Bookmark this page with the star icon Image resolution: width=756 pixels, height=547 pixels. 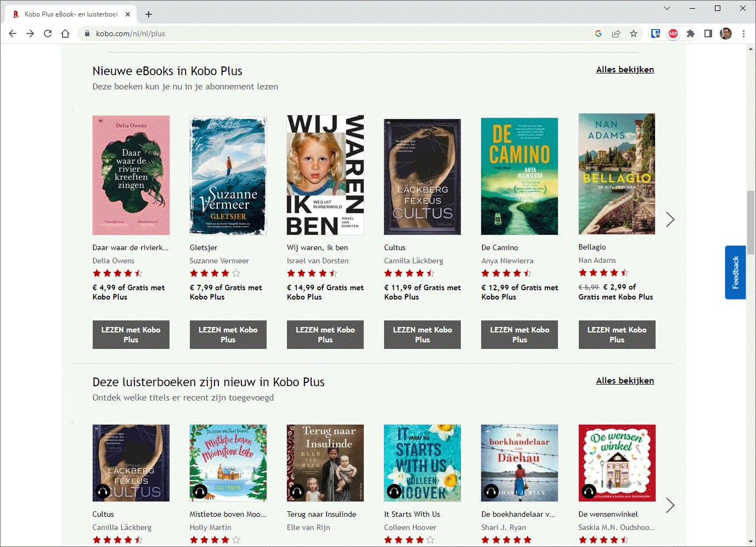point(634,33)
